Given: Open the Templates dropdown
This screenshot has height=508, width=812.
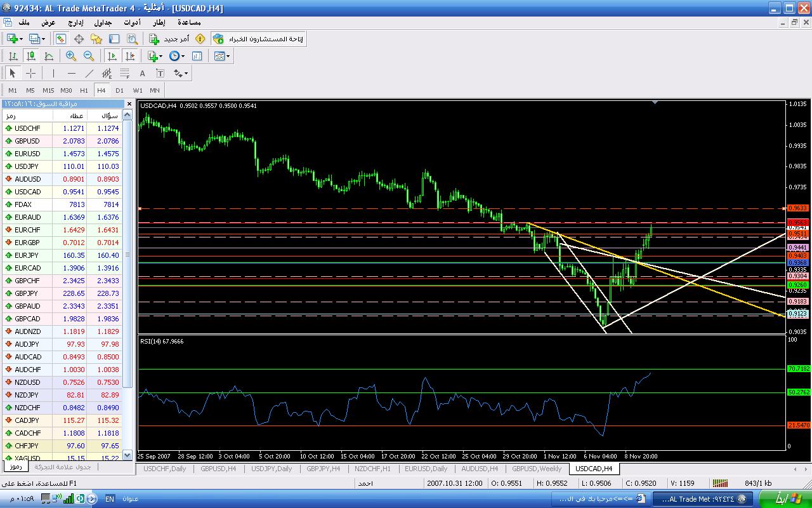Looking at the screenshot, I should point(228,56).
